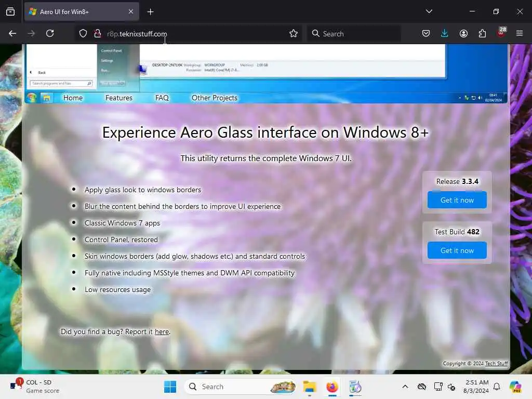Click Get it now under Release 3.3.4
The width and height of the screenshot is (532, 399).
click(457, 200)
